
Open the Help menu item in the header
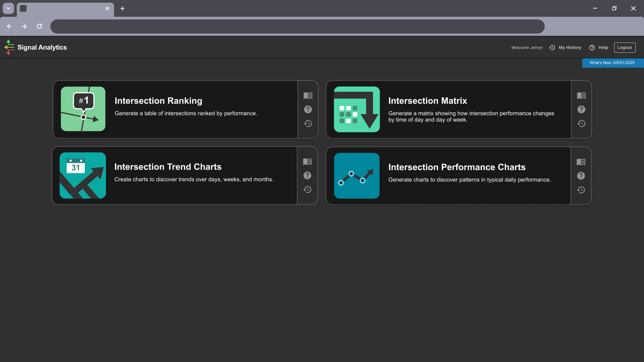(599, 48)
